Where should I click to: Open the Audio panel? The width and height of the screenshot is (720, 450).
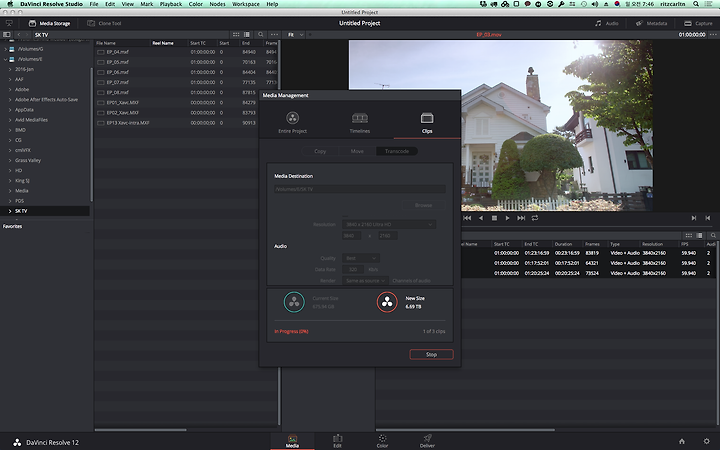pyautogui.click(x=607, y=23)
